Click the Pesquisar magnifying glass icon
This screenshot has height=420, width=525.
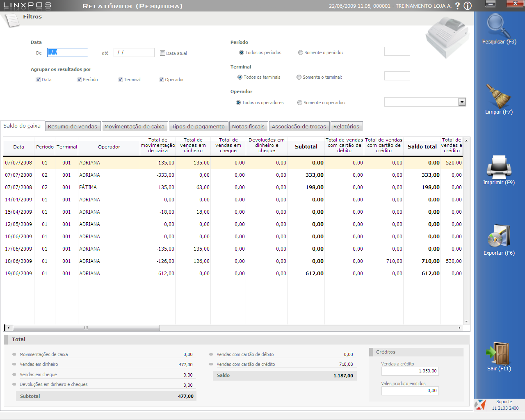pos(498,26)
